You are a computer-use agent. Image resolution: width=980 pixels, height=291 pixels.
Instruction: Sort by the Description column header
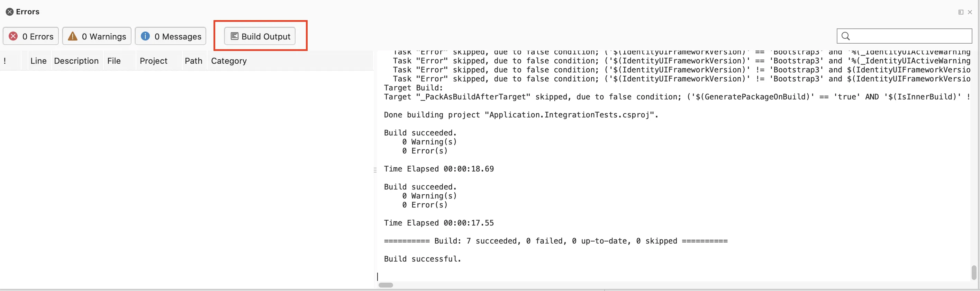[x=76, y=61]
